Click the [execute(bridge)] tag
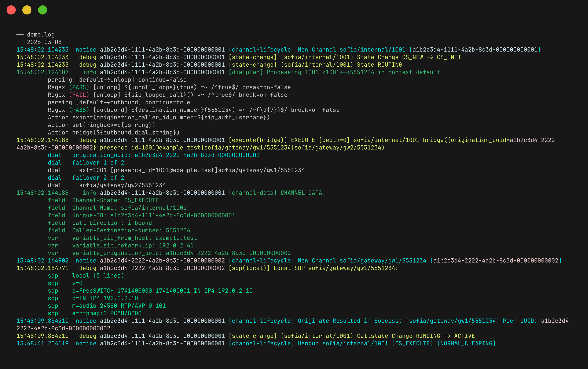Screen dimensions: 588x369 click(x=258, y=140)
